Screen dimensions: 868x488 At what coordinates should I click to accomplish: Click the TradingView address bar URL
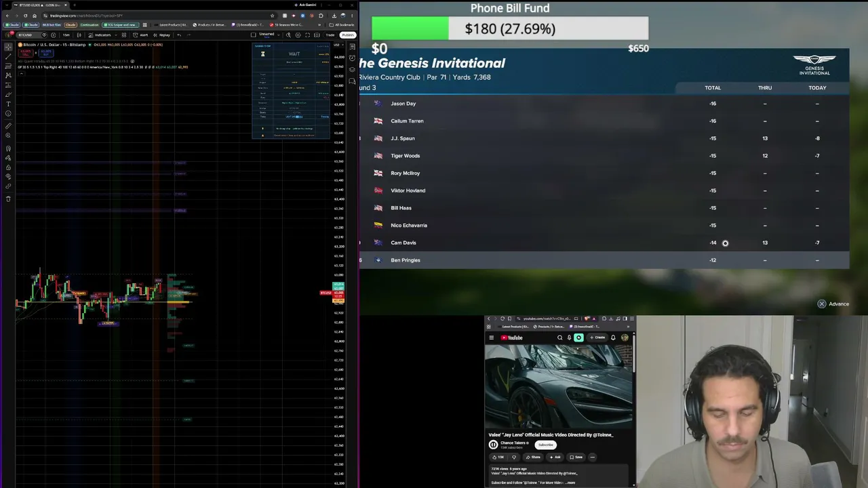[x=87, y=16]
